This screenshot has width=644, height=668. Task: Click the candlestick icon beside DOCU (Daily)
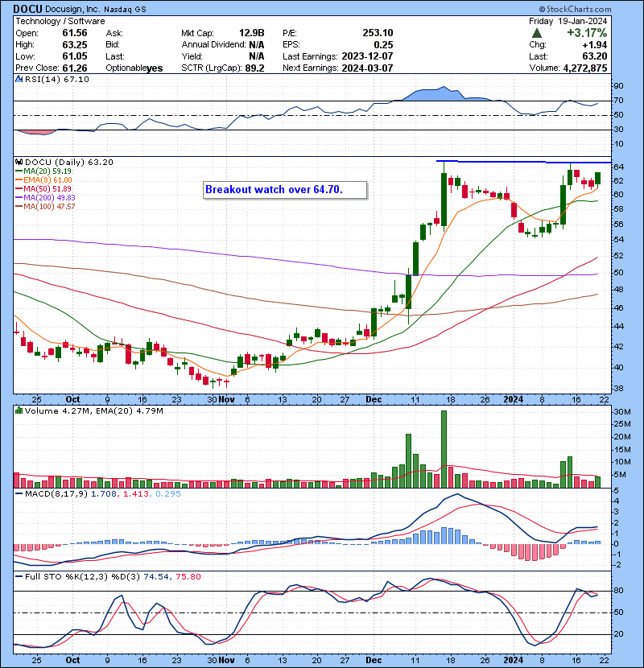19,162
